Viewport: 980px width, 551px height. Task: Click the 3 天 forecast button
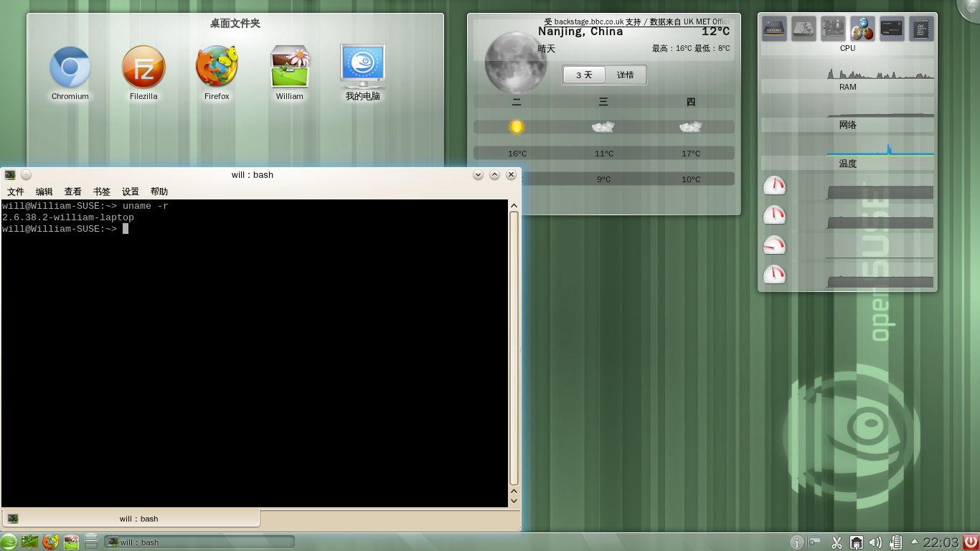click(583, 75)
